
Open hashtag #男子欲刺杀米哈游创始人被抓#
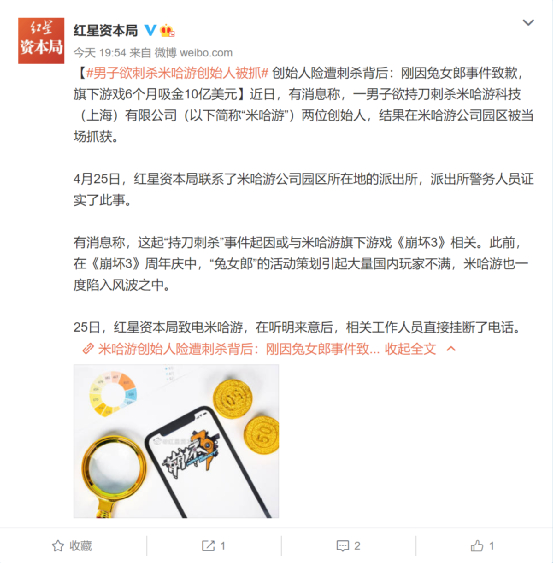tap(177, 73)
